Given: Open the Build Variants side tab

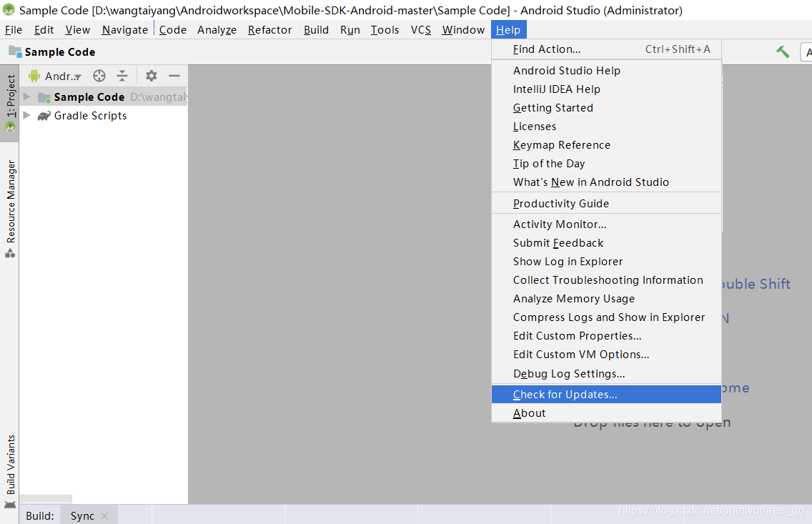Looking at the screenshot, I should pos(10,470).
